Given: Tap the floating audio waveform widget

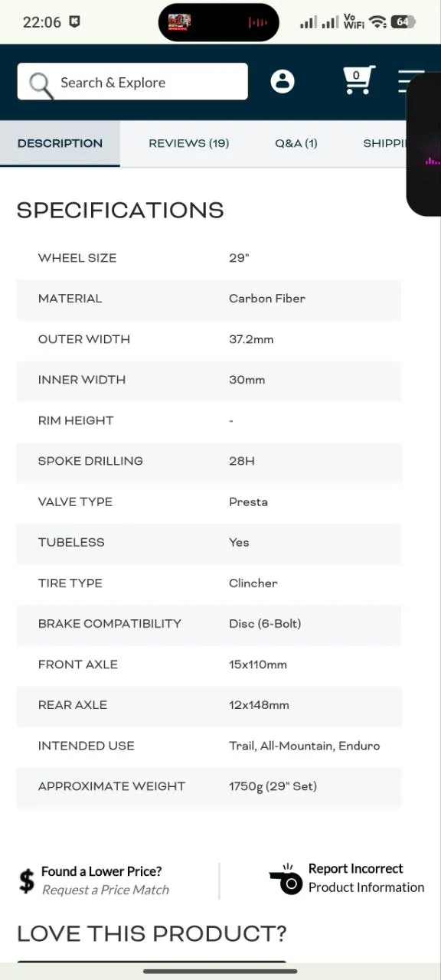Looking at the screenshot, I should (x=425, y=145).
